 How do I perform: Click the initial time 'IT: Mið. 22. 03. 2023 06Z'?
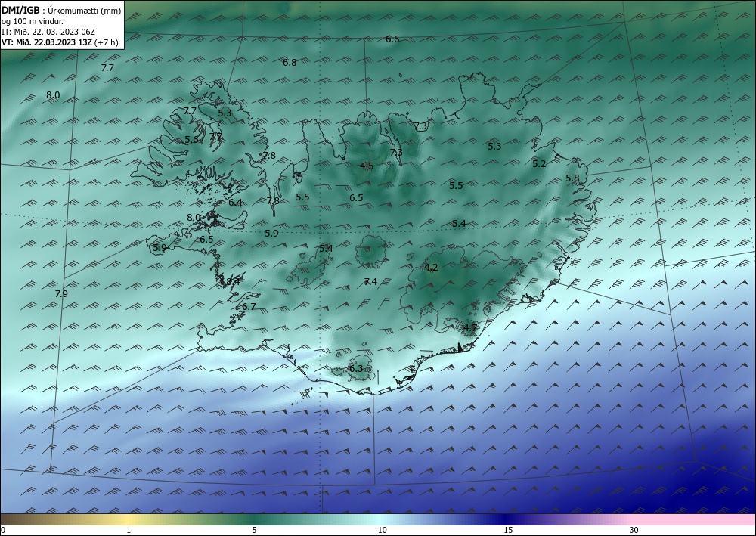click(48, 32)
